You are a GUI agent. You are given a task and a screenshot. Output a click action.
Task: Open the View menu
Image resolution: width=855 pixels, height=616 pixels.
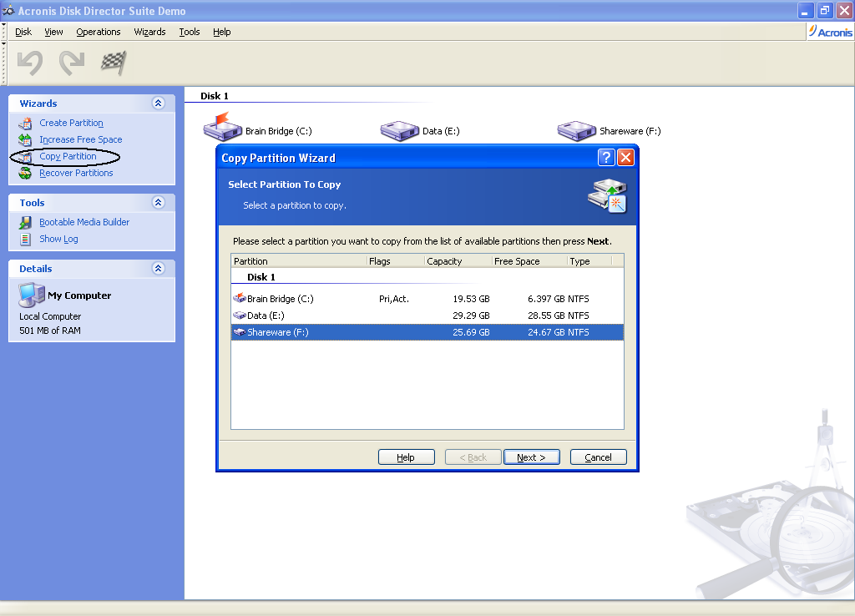[x=53, y=32]
